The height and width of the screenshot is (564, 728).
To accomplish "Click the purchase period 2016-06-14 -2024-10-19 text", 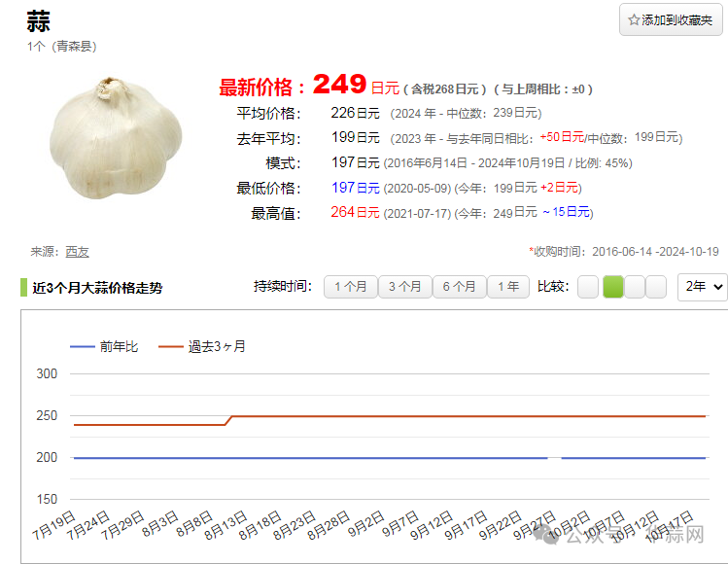I will [x=655, y=252].
